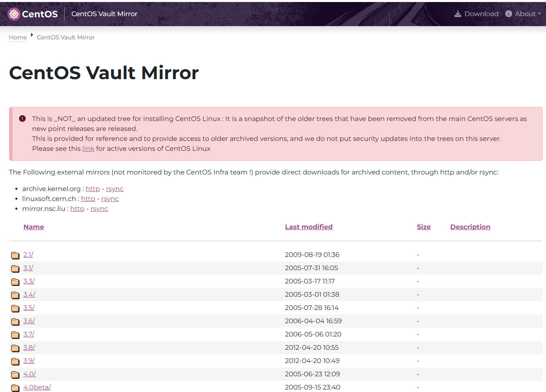The image size is (546, 392).
Task: Click the folder icon for 2.1/
Action: coord(15,255)
